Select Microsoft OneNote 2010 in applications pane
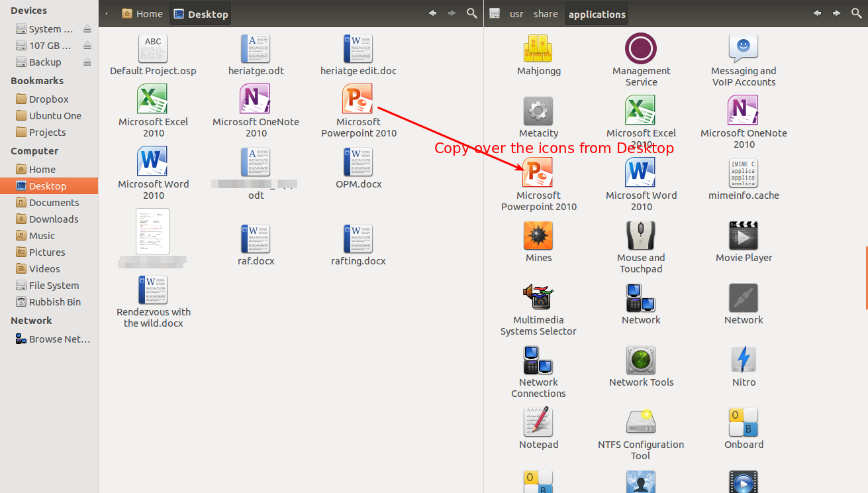Viewport: 868px width, 493px height. [744, 111]
